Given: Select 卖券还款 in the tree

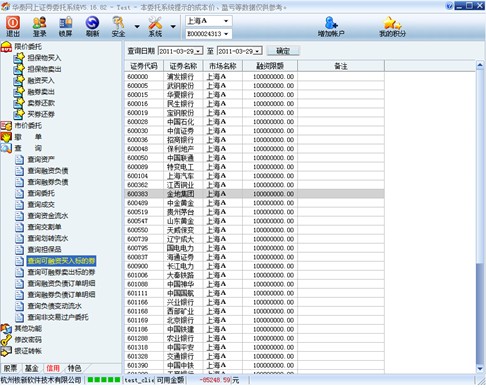Looking at the screenshot, I should click(41, 103).
